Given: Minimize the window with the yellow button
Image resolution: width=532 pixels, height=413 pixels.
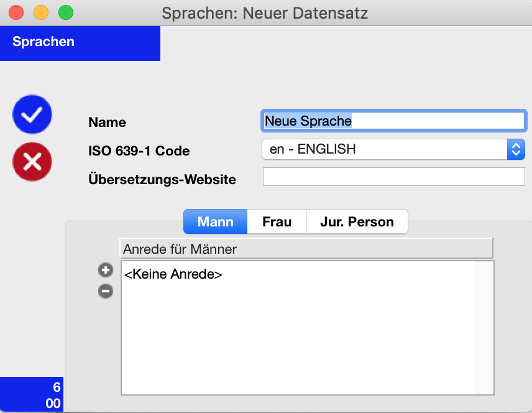Looking at the screenshot, I should point(41,12).
